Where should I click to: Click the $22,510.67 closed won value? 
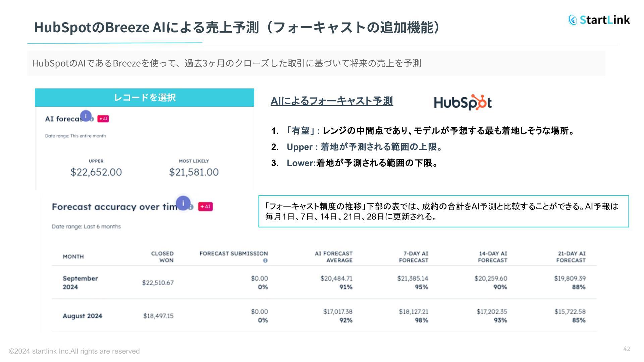pyautogui.click(x=158, y=283)
